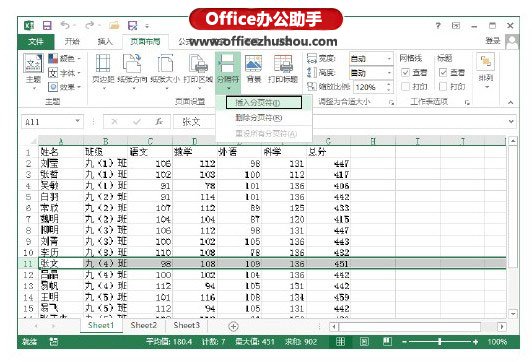Adjust the zoom slider handle
Image resolution: width=532 pixels, height=362 pixels.
[x=440, y=342]
